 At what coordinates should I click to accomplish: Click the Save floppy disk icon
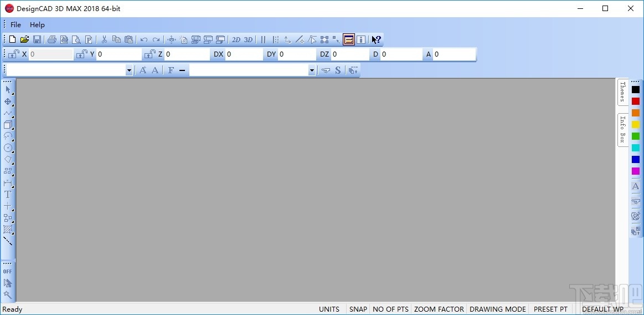point(37,39)
